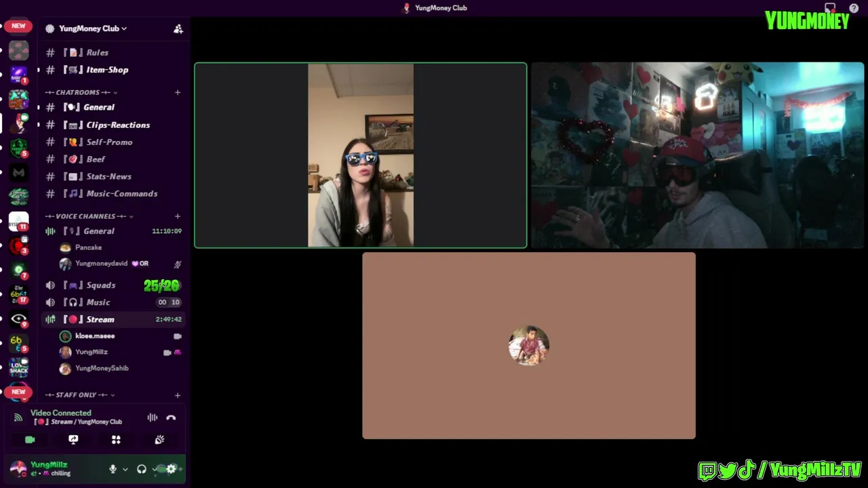Open the eye logo server with badge 9
Viewport: 868px width, 488px height.
pyautogui.click(x=18, y=319)
